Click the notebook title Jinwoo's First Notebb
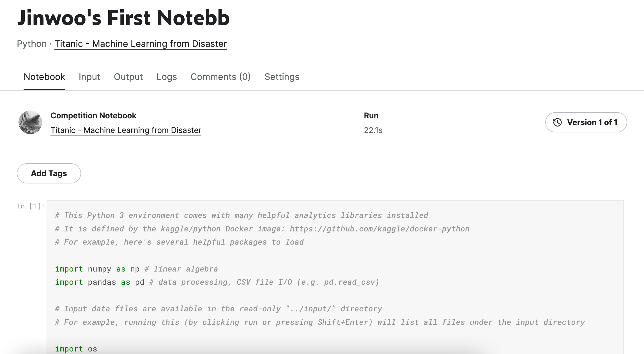644x354 pixels. point(123,18)
